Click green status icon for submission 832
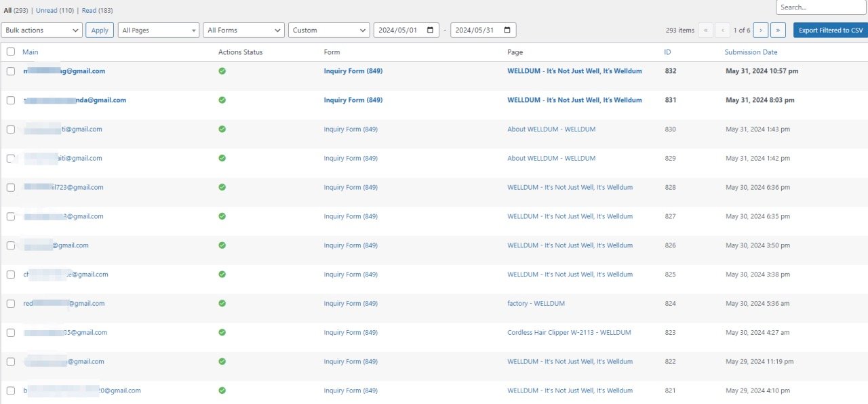This screenshot has width=868, height=404. click(x=222, y=70)
